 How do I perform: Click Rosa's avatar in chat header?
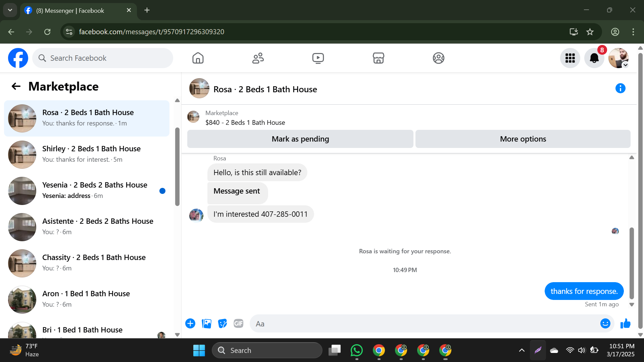coord(199,88)
